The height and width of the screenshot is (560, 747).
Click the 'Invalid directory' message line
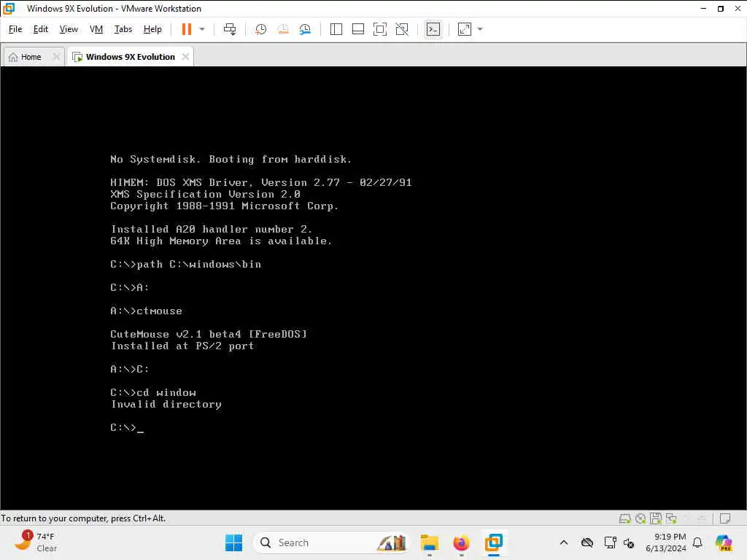(x=166, y=404)
